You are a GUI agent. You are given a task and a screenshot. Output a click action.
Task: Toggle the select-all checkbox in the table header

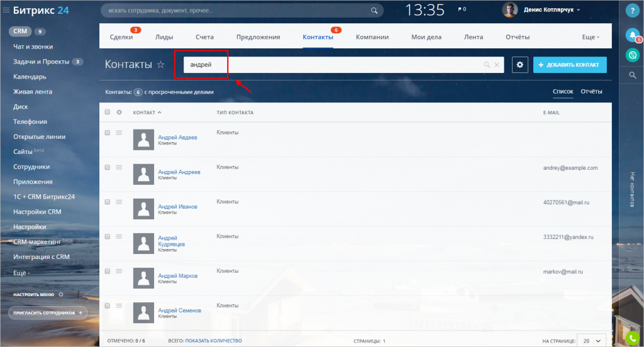[107, 112]
